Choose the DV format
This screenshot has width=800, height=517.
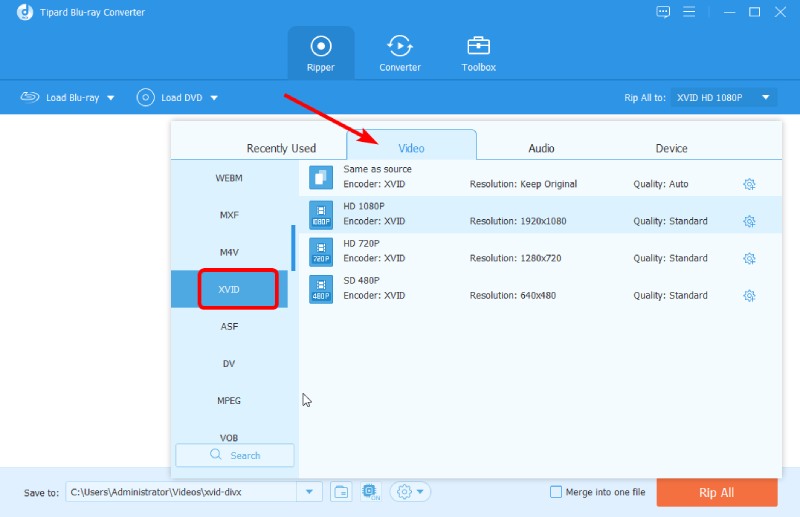pyautogui.click(x=229, y=364)
